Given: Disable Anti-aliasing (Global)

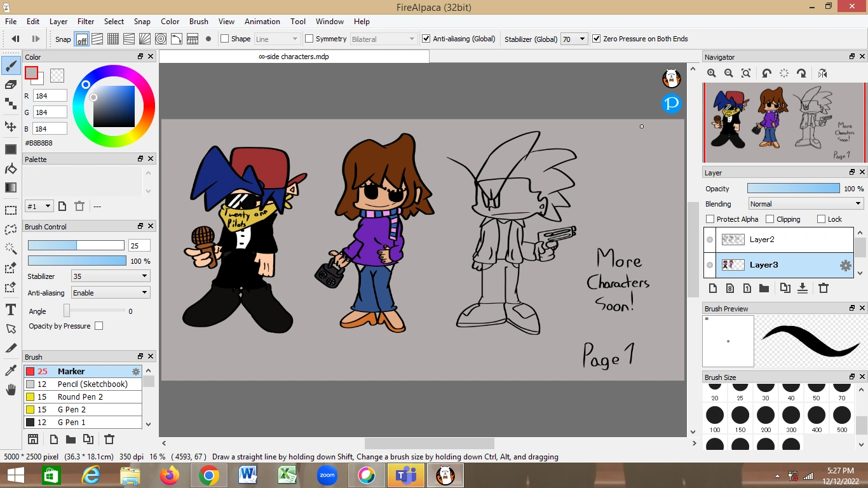Looking at the screenshot, I should click(x=426, y=39).
